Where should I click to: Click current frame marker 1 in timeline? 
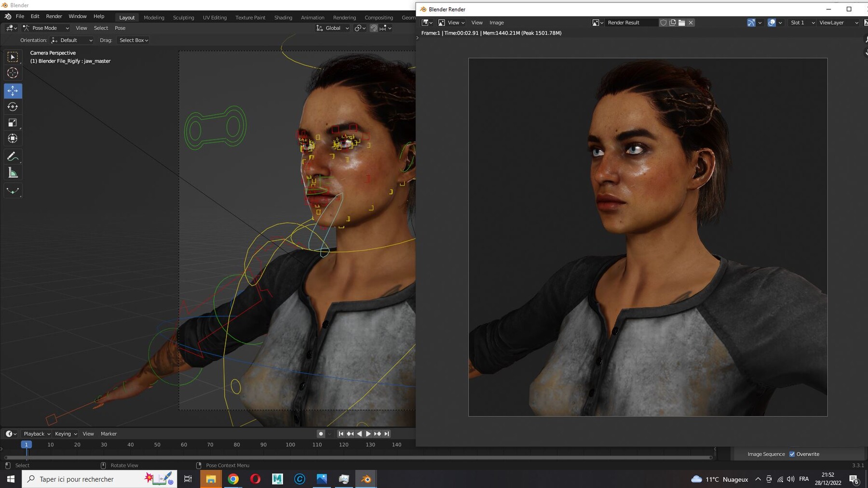[27, 445]
